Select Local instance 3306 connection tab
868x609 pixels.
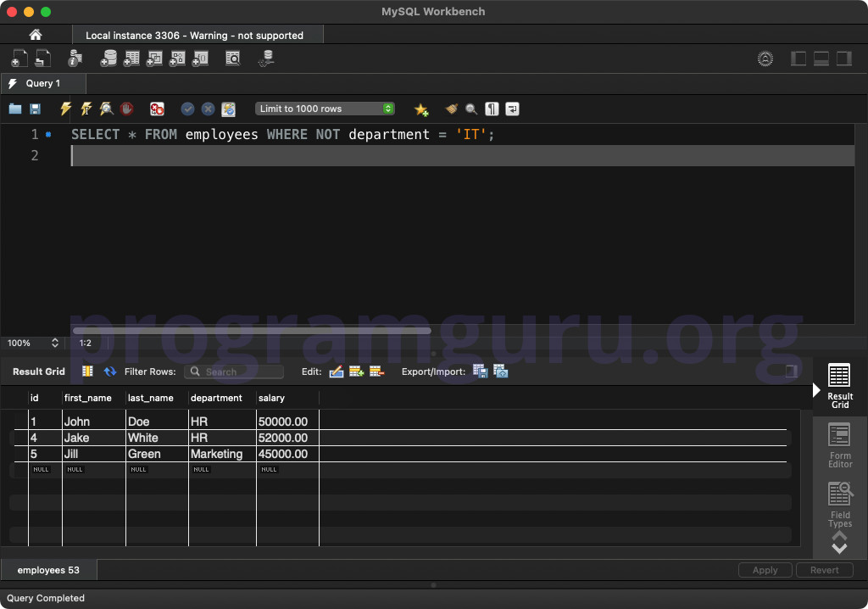(198, 35)
